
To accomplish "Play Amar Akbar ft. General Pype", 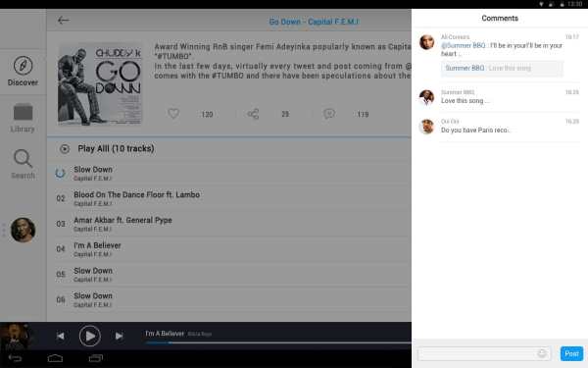I will [229, 224].
